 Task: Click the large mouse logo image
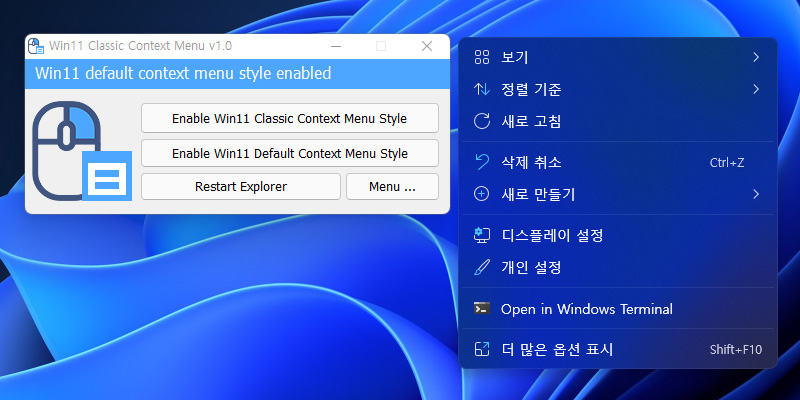click(x=82, y=151)
